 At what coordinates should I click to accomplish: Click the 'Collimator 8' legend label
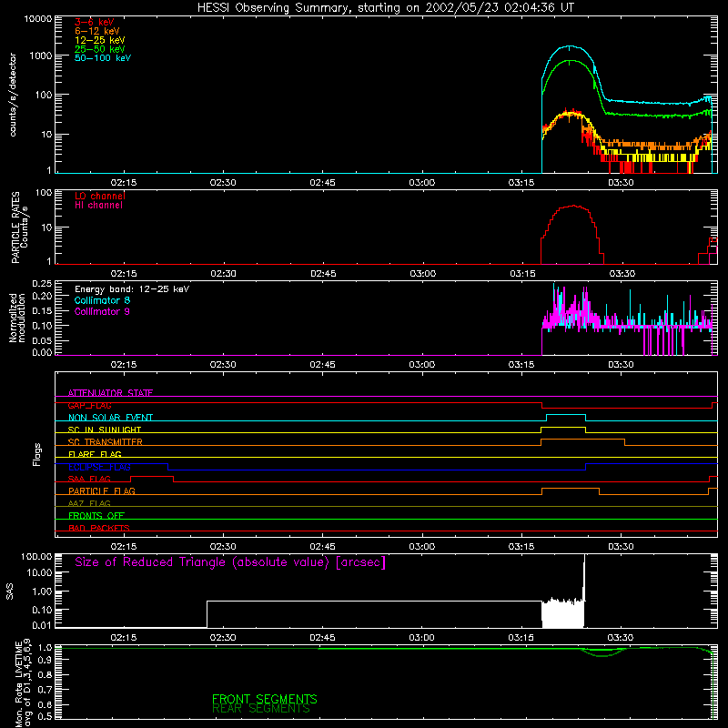(x=102, y=300)
